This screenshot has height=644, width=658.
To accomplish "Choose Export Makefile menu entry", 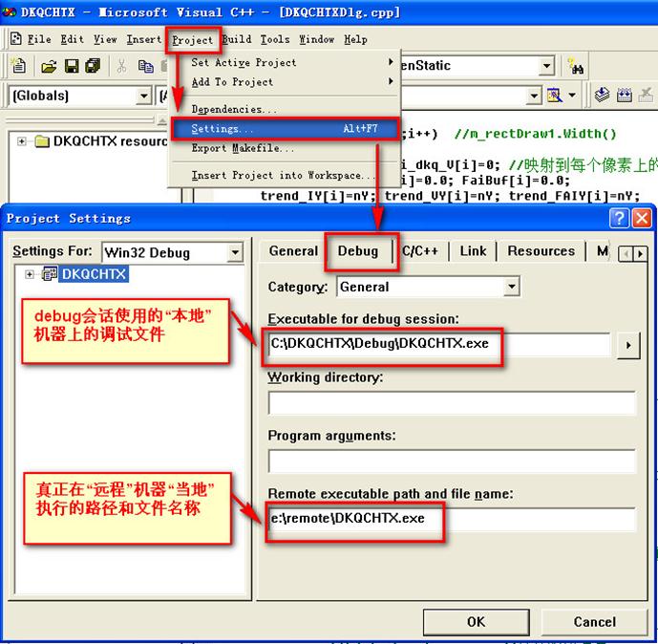I will pyautogui.click(x=286, y=148).
